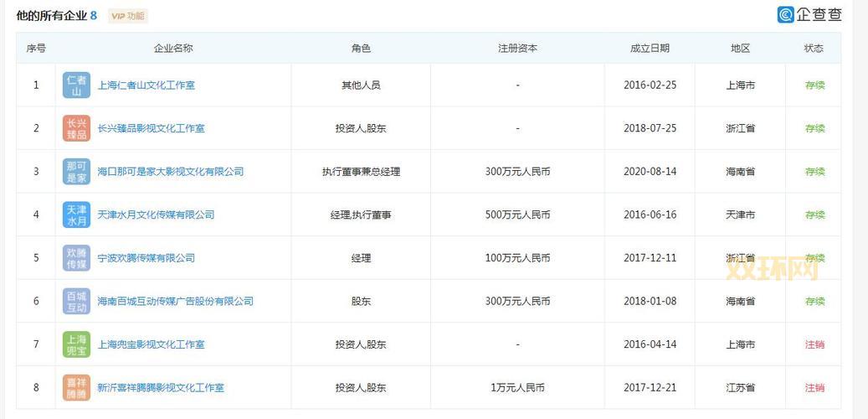868x419 pixels.
Task: Select the date 2017-12-11
Action: click(650, 258)
